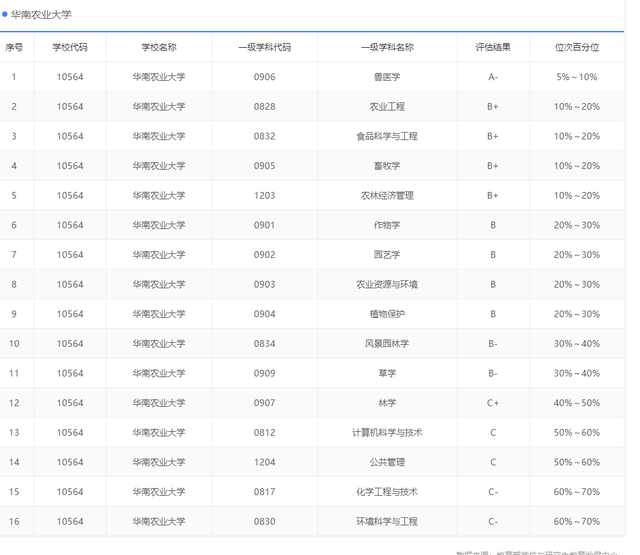The image size is (640, 555).
Task: Select the 计算机科学与技术 subject cell
Action: (387, 433)
